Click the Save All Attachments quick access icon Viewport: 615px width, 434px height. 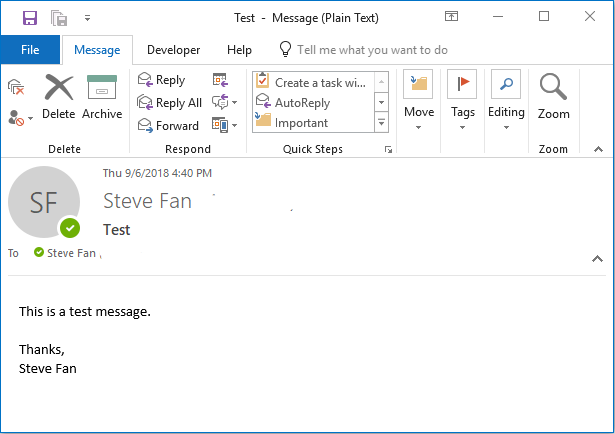[x=59, y=18]
